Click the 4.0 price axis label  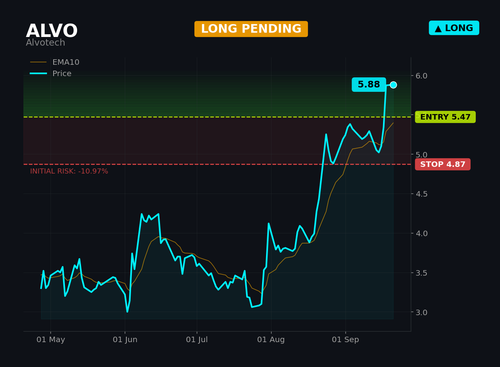(421, 233)
